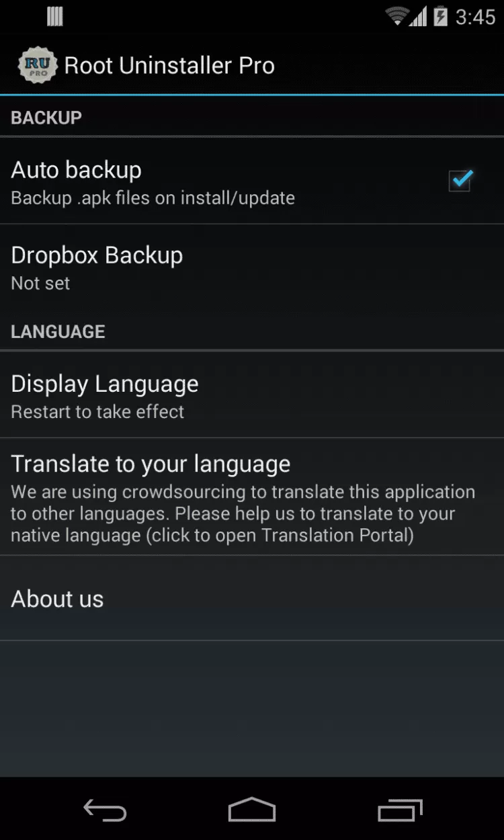Tap the 'Not set' Dropbox status text
The image size is (504, 840).
pyautogui.click(x=40, y=284)
